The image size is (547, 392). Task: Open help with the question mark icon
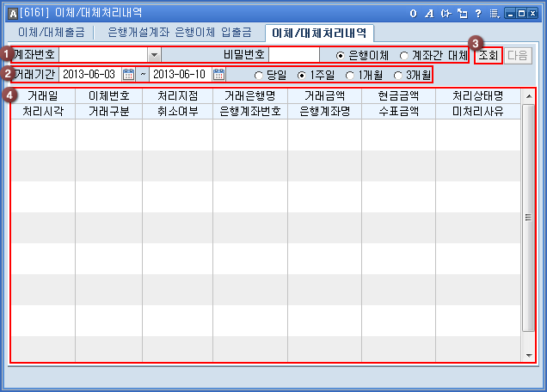pos(477,13)
